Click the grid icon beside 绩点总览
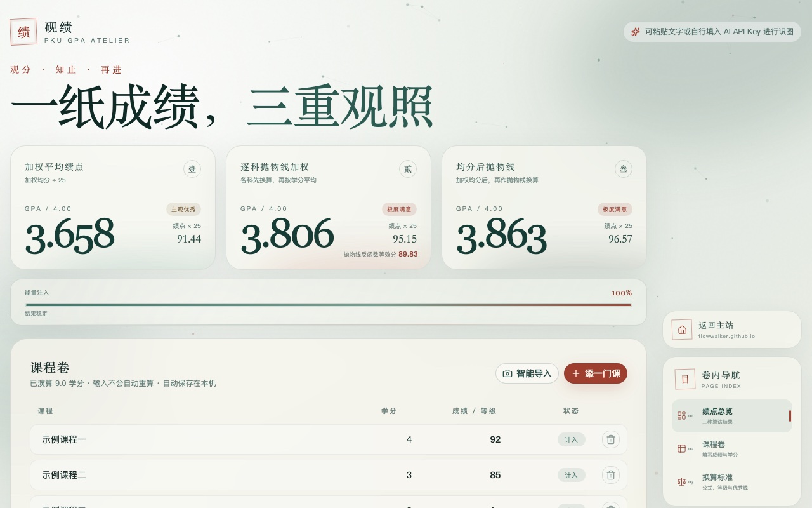The image size is (812, 508). [x=681, y=416]
